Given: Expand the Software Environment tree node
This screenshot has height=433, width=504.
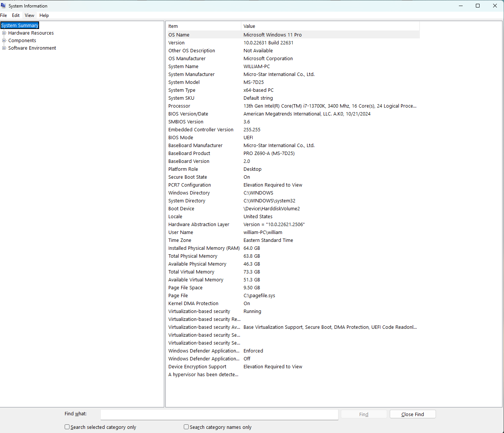Looking at the screenshot, I should coord(4,48).
